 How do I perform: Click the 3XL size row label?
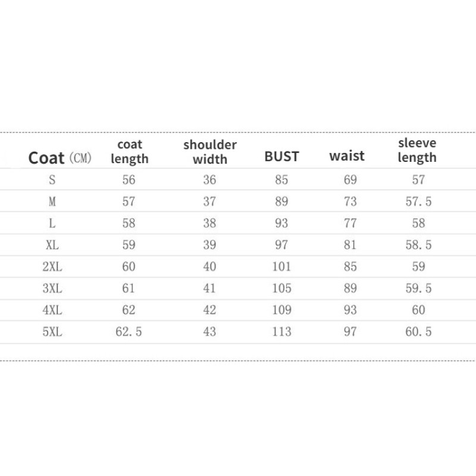coord(52,289)
